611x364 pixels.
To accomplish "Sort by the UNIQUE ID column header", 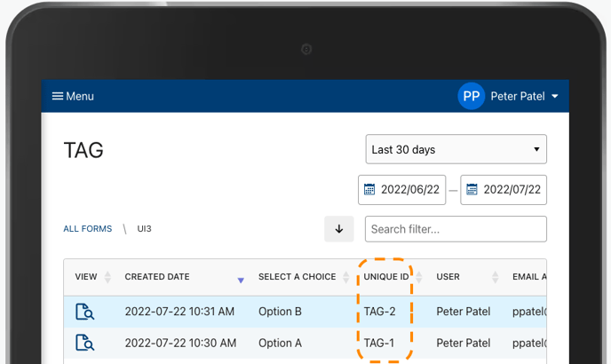I will 386,277.
